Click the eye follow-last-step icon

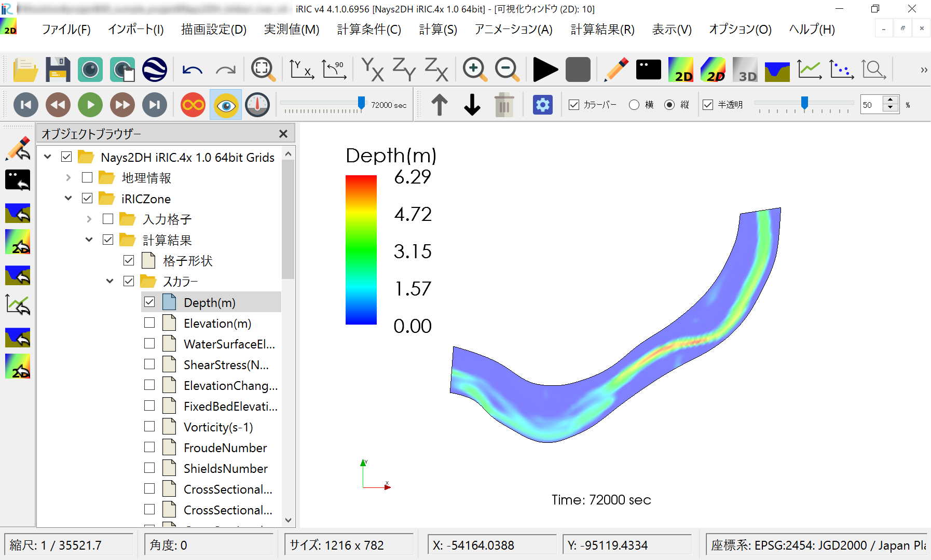click(226, 105)
